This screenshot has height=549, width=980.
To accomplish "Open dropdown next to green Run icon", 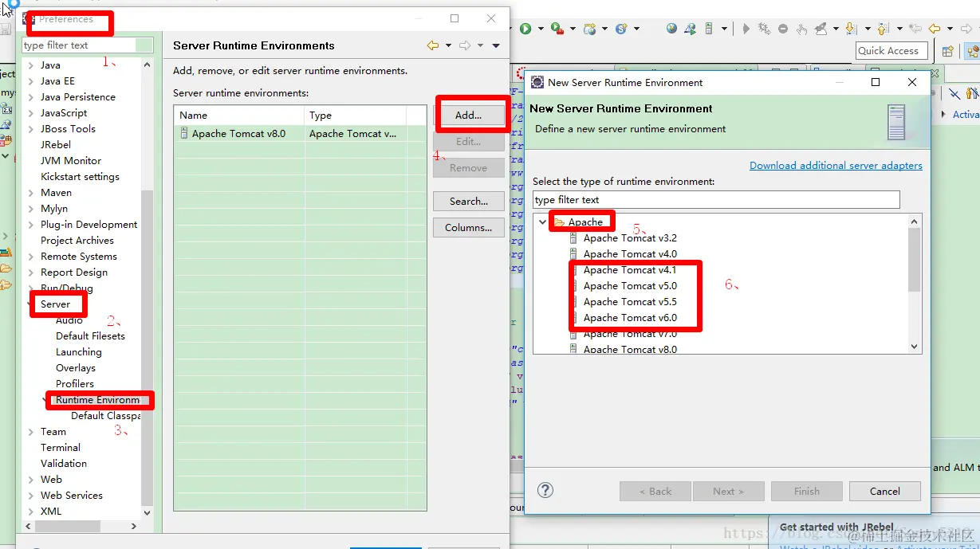I will 540,29.
